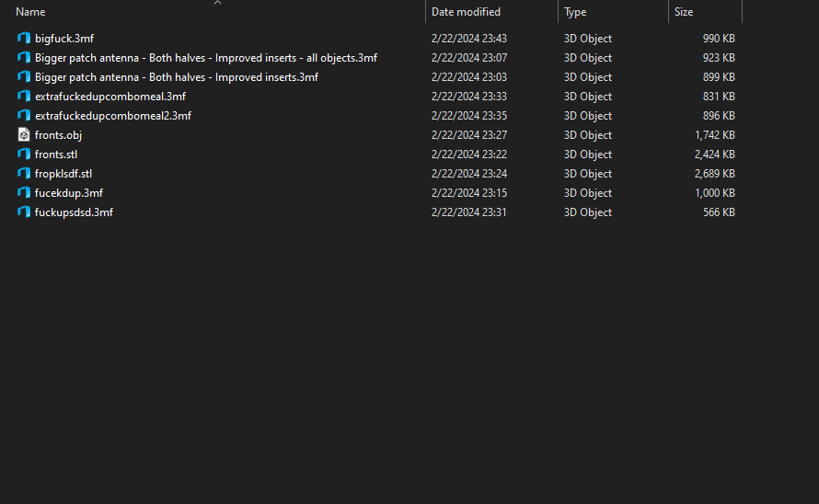Sort files by the Type column header
This screenshot has height=504, width=819.
575,12
